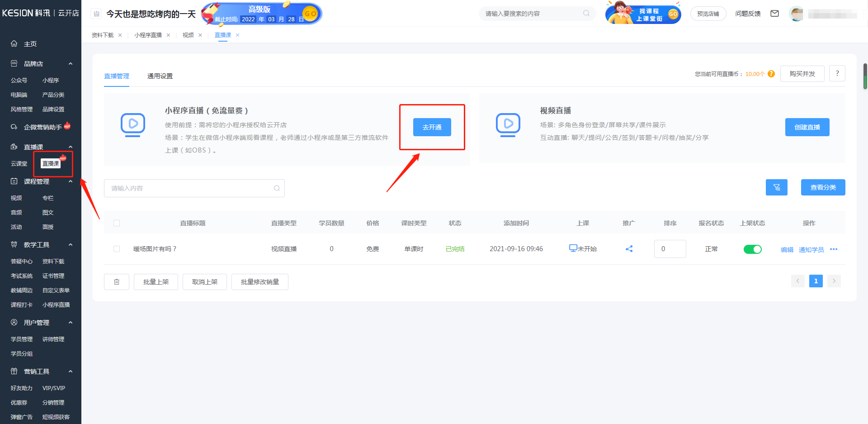Click the search icon in the list search field

[277, 188]
